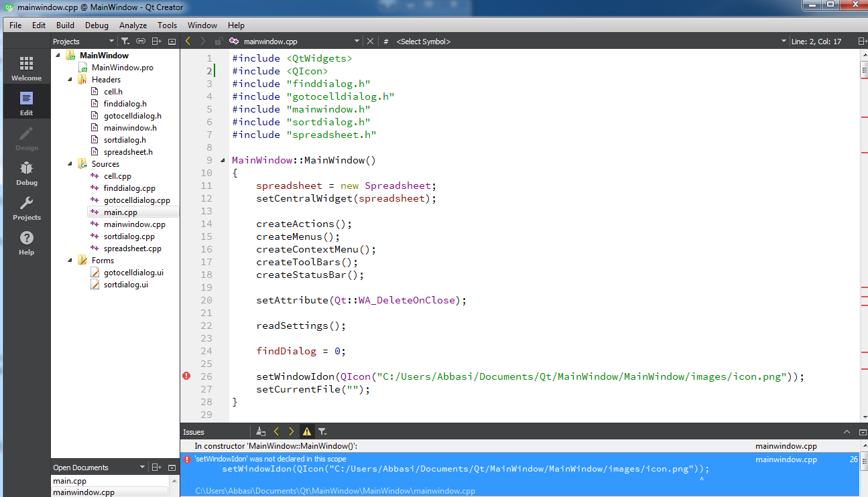The width and height of the screenshot is (868, 497).
Task: Click the synchronize with editor link icon
Action: pos(141,42)
